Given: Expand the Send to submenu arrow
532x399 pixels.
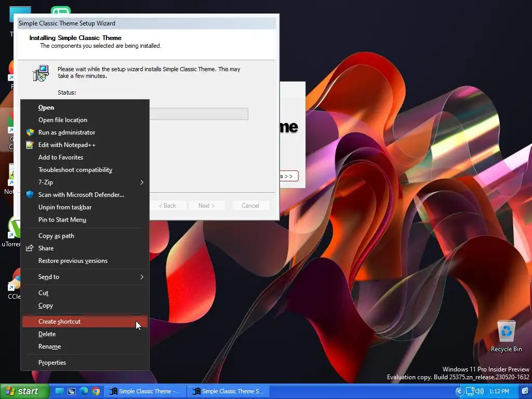Looking at the screenshot, I should coord(142,277).
